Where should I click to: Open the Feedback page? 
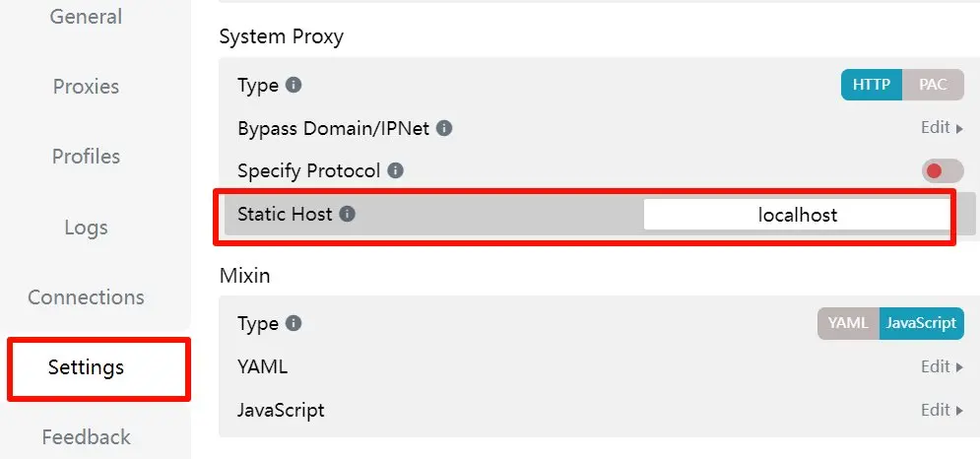click(86, 437)
